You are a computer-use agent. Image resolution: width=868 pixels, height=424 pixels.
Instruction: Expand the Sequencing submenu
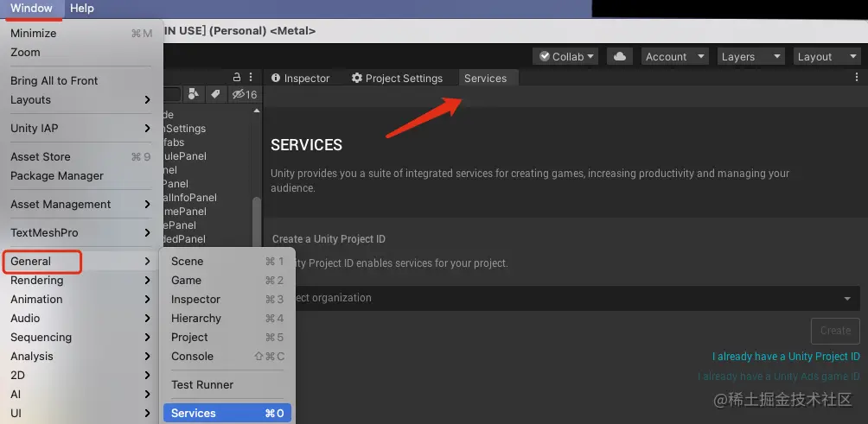81,337
